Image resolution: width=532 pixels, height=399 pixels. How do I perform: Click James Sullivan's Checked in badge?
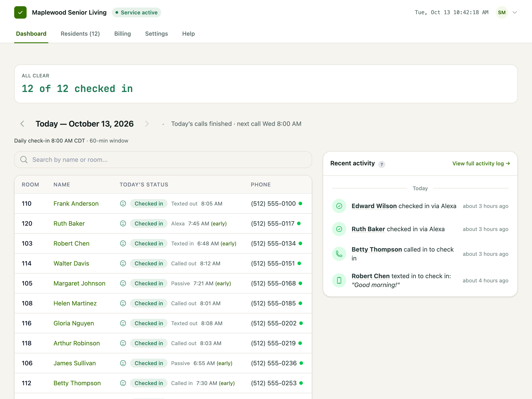click(149, 363)
